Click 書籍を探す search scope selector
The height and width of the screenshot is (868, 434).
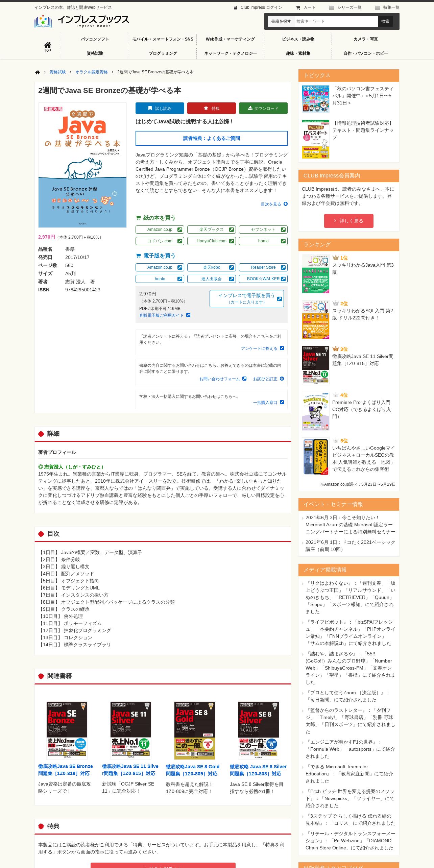pos(281,21)
